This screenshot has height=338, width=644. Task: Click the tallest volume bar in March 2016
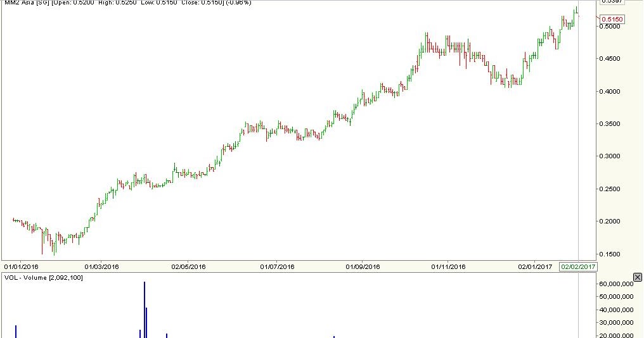pyautogui.click(x=144, y=310)
